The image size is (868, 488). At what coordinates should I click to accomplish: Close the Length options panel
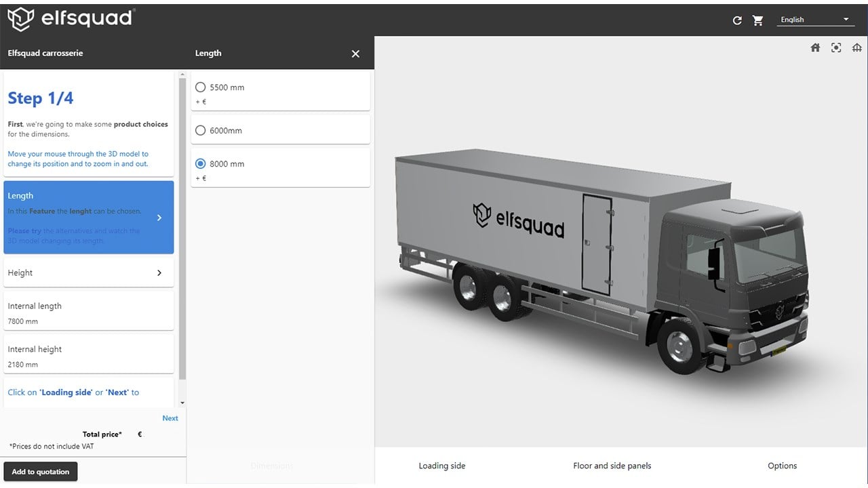click(x=355, y=54)
